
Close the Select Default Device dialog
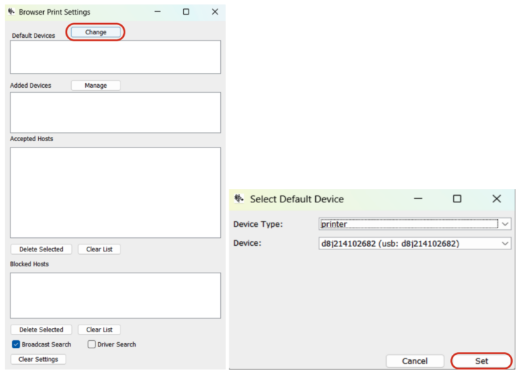point(497,199)
